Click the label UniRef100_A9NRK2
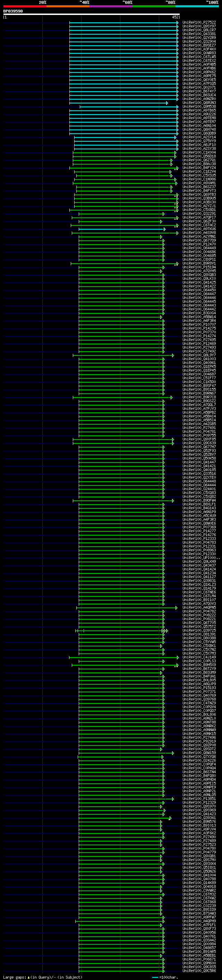 tap(199, 726)
